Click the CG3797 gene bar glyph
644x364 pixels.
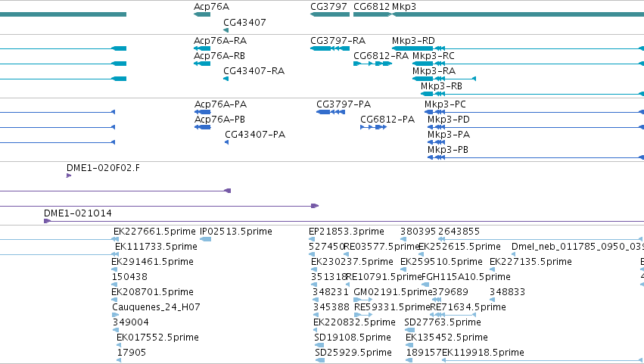[330, 15]
